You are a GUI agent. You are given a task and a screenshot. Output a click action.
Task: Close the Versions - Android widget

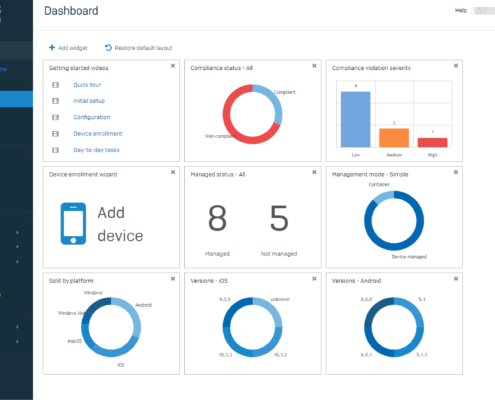456,278
